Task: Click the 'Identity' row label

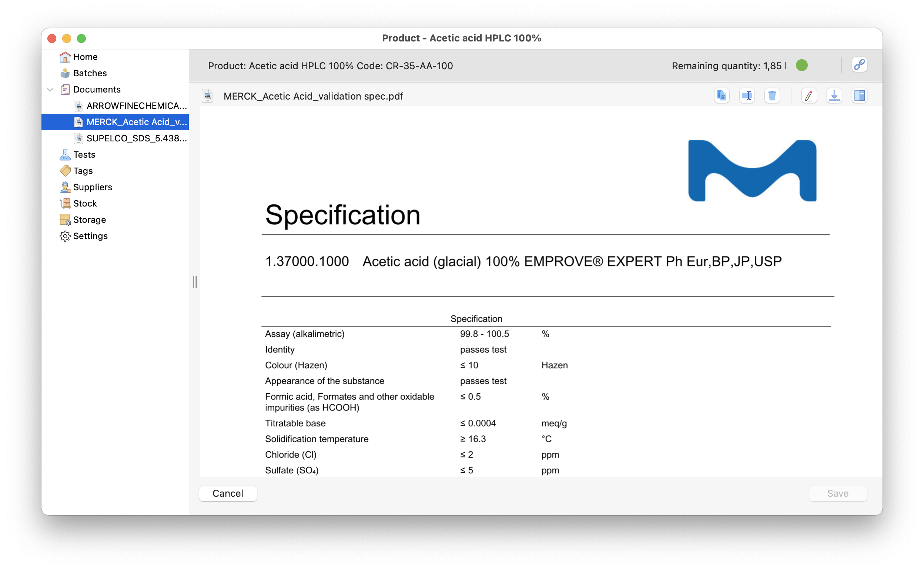Action: [280, 350]
